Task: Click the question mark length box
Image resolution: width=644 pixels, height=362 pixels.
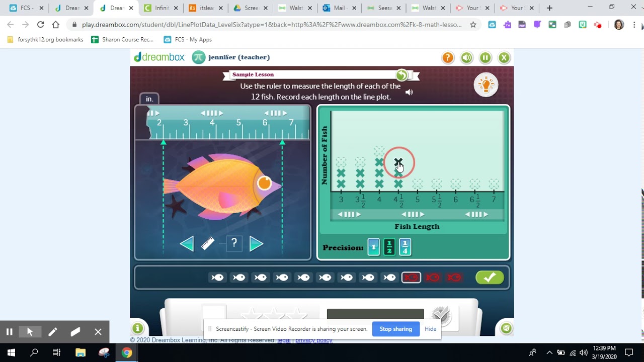Action: [234, 243]
